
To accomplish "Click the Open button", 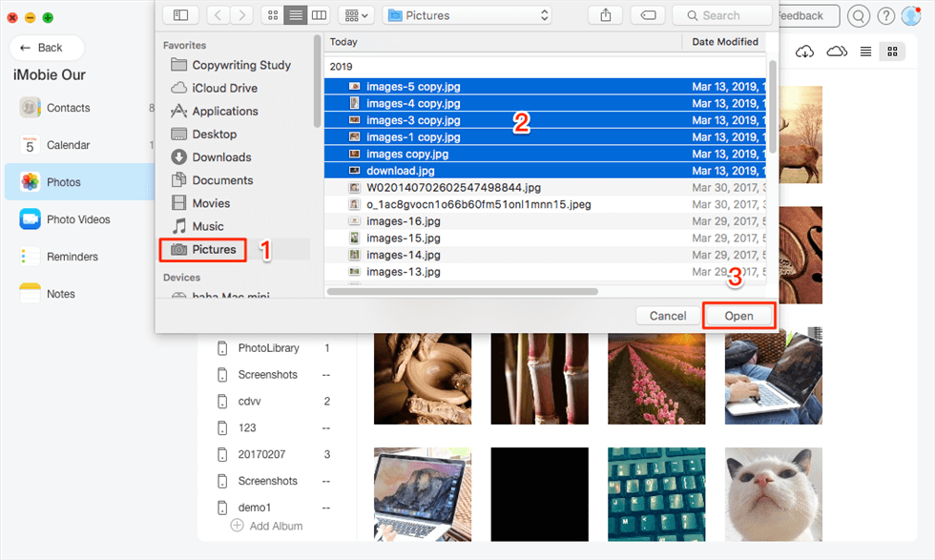I will click(738, 316).
